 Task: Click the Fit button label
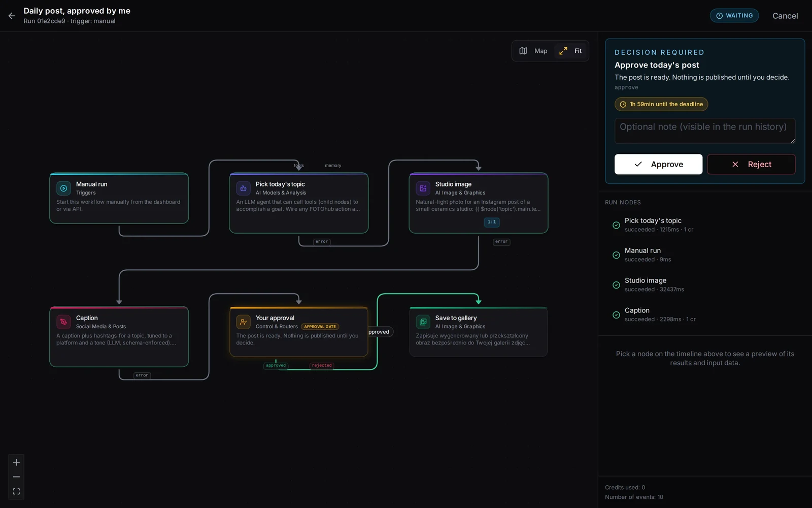[578, 51]
